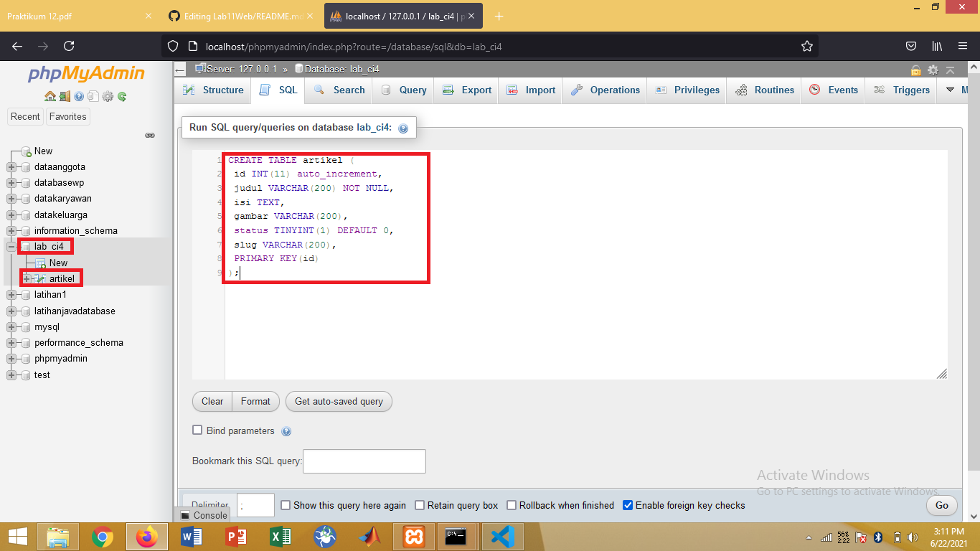Enable the Bind parameters checkbox
The image size is (980, 551).
[197, 430]
